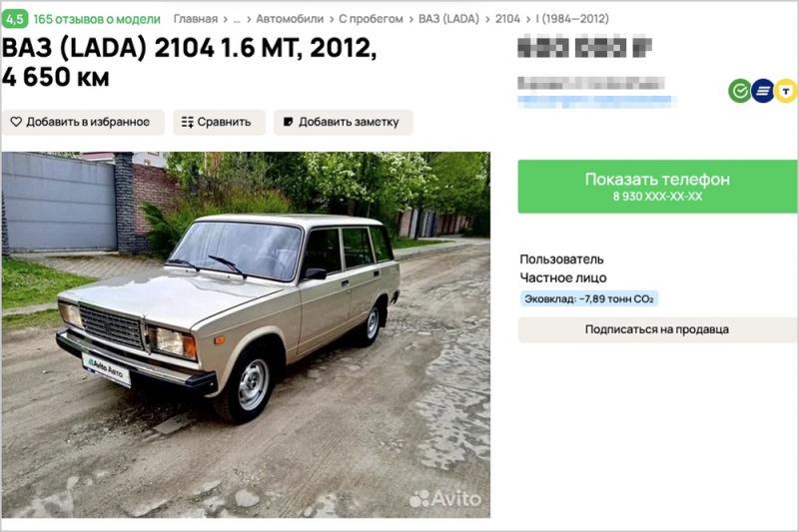
Task: Click the dark blue lines badge icon
Action: (x=763, y=91)
